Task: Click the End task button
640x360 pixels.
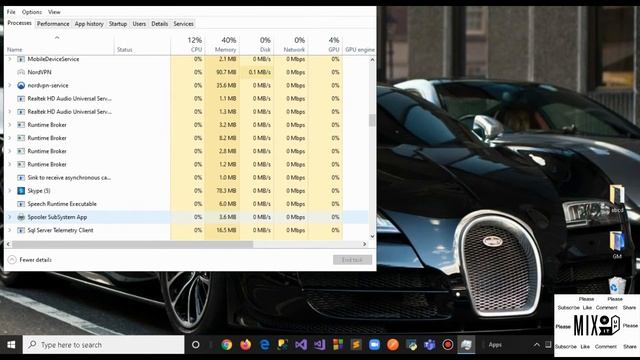Action: point(352,260)
